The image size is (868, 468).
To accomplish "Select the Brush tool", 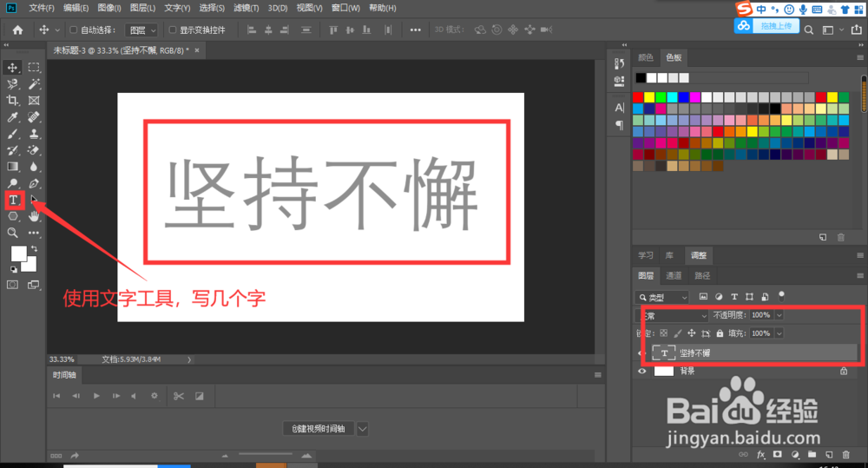I will coord(12,134).
